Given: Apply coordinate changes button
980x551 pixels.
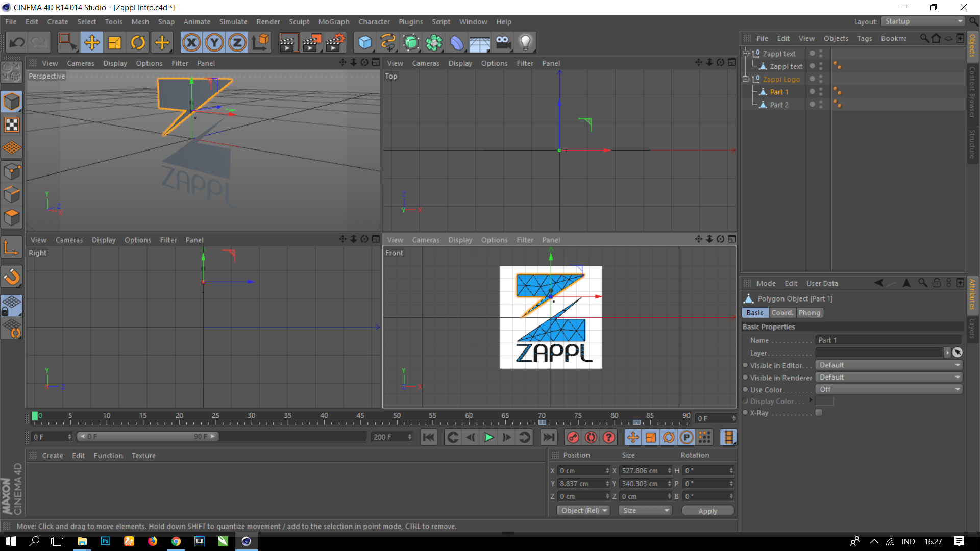Looking at the screenshot, I should point(707,511).
